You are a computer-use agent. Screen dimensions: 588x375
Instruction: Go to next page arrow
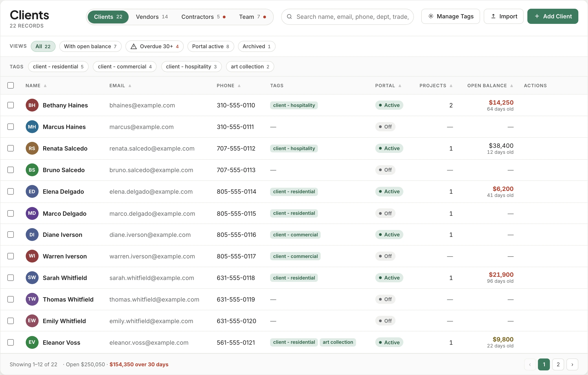(x=572, y=364)
